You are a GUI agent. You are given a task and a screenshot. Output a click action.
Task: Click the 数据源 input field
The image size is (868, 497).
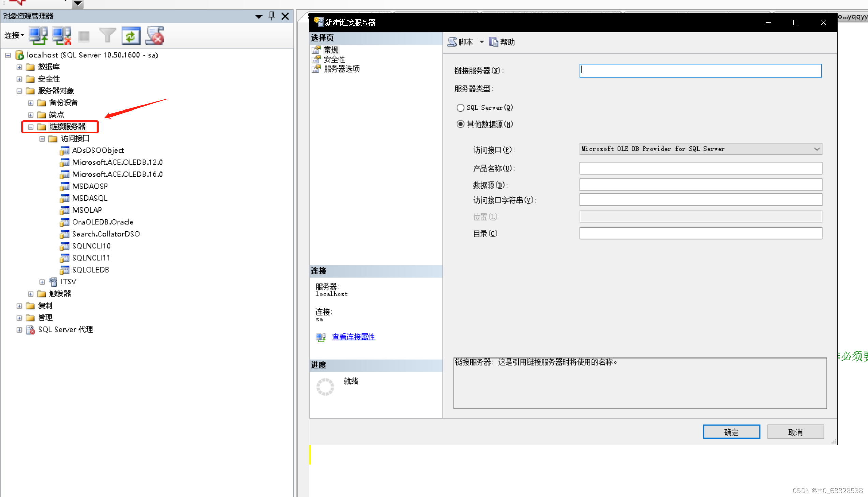click(x=701, y=185)
